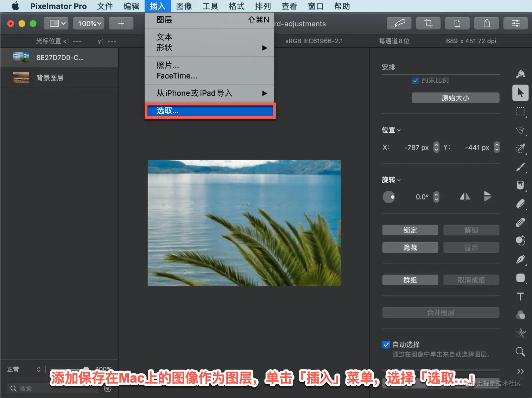Open the sidebar view dropdown

point(56,23)
